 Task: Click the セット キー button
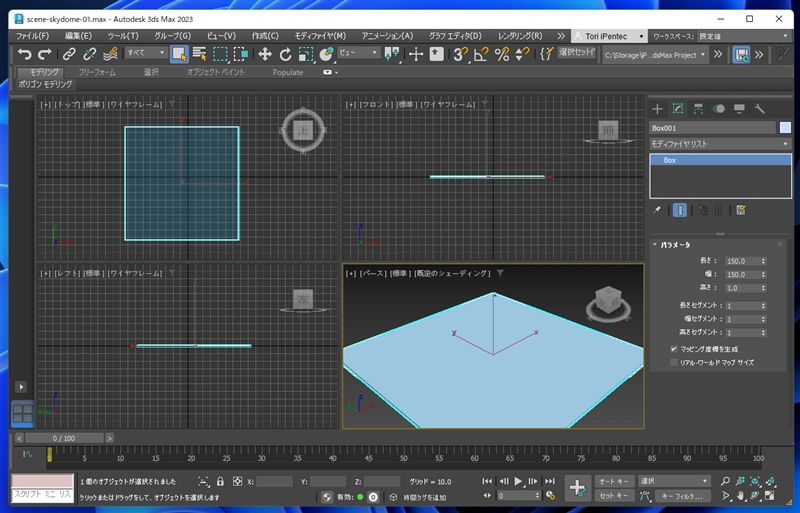pyautogui.click(x=614, y=496)
